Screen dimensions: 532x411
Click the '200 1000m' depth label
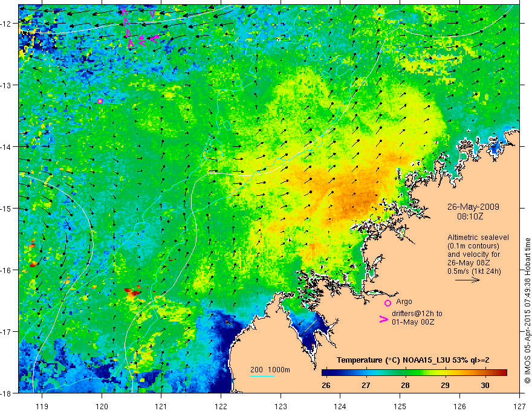[270, 370]
